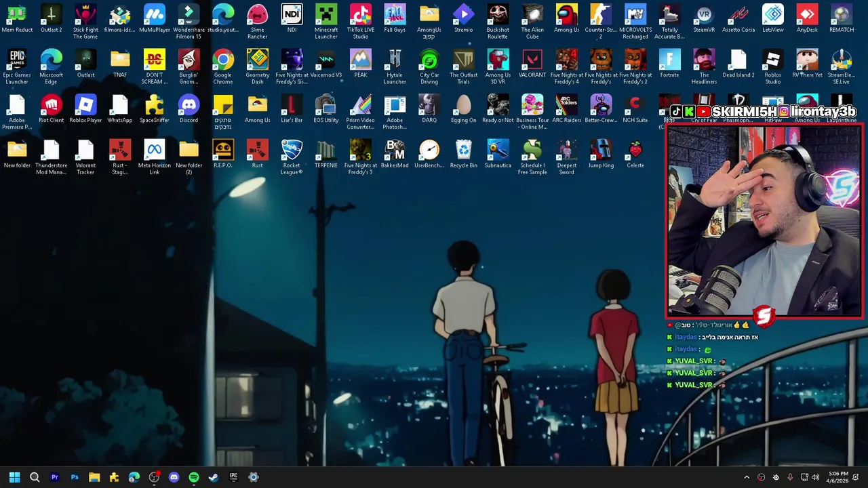The height and width of the screenshot is (488, 868).
Task: Open the Recycle Bin
Action: pos(463,155)
